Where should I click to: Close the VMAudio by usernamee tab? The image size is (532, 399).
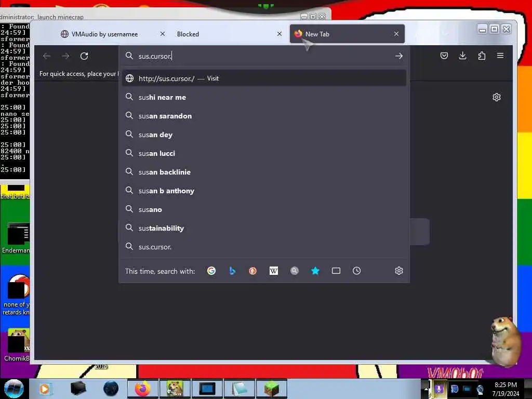pos(163,34)
